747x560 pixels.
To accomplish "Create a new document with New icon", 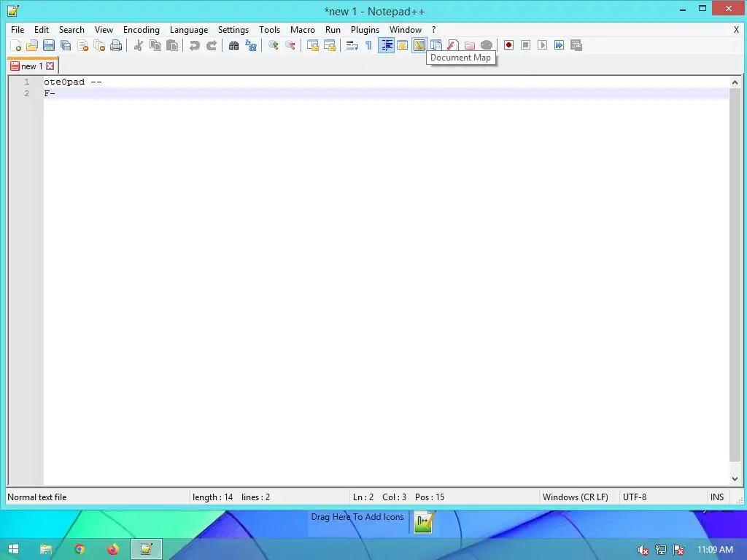I will point(15,45).
